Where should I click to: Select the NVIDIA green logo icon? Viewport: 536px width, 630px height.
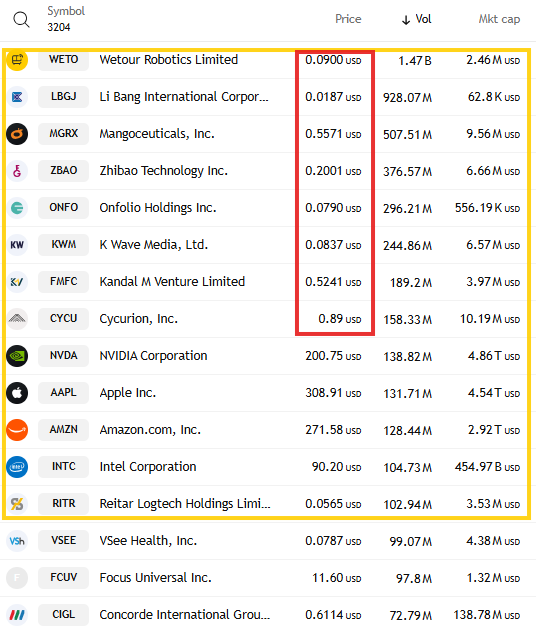(17, 356)
